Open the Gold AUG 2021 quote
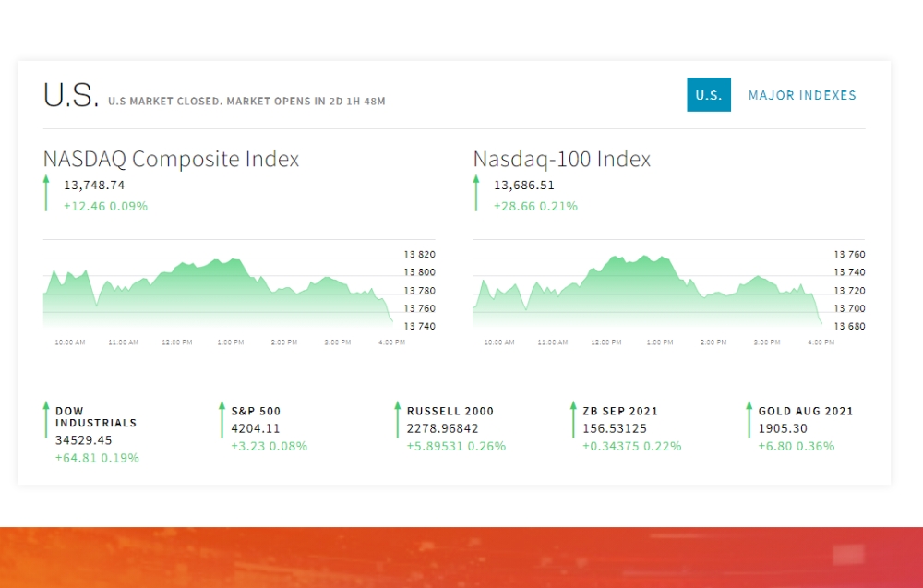 coord(806,411)
